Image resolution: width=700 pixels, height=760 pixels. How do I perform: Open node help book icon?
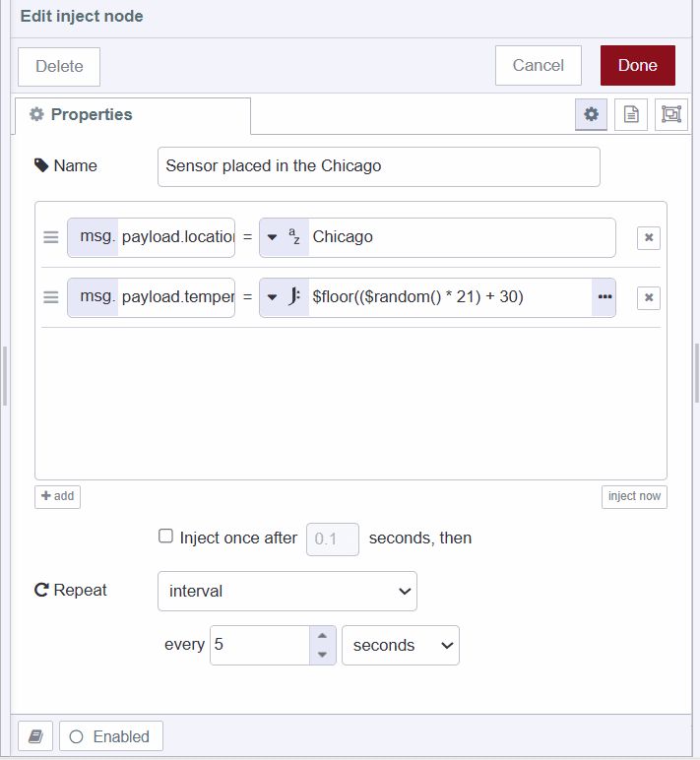pyautogui.click(x=35, y=736)
